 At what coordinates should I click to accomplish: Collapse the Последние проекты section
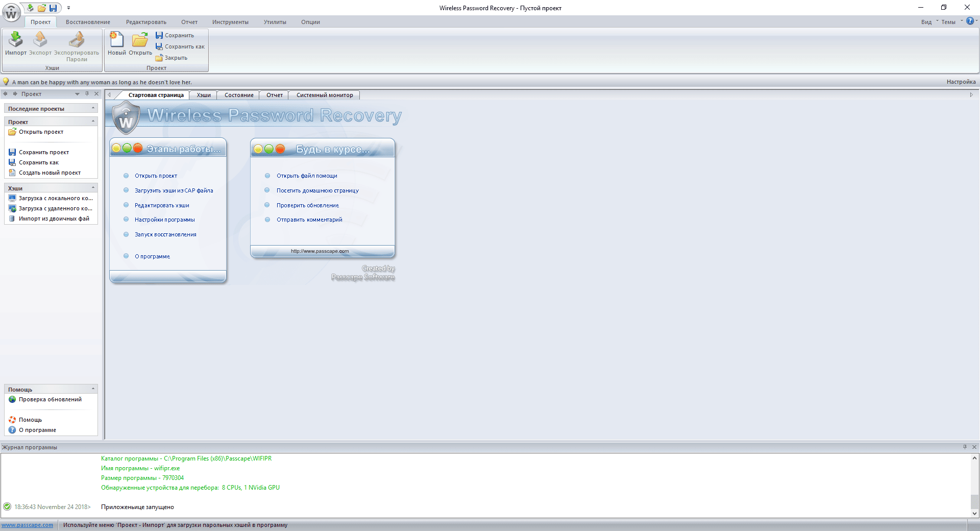[93, 108]
